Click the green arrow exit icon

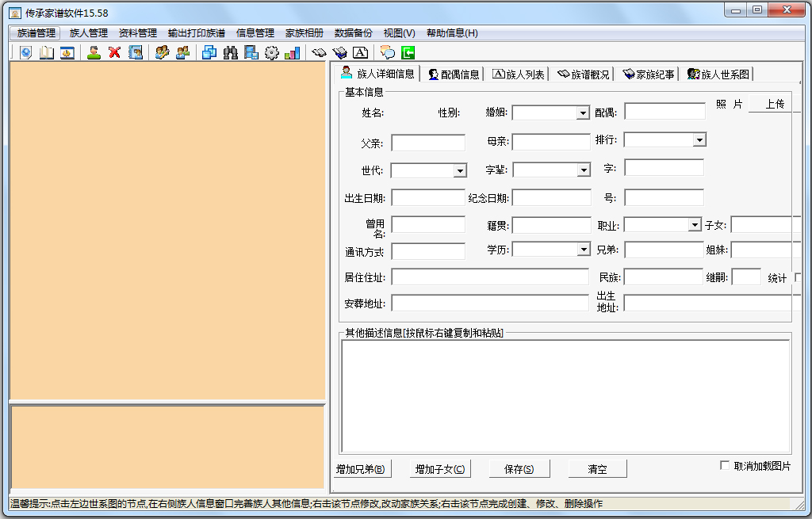[x=407, y=52]
